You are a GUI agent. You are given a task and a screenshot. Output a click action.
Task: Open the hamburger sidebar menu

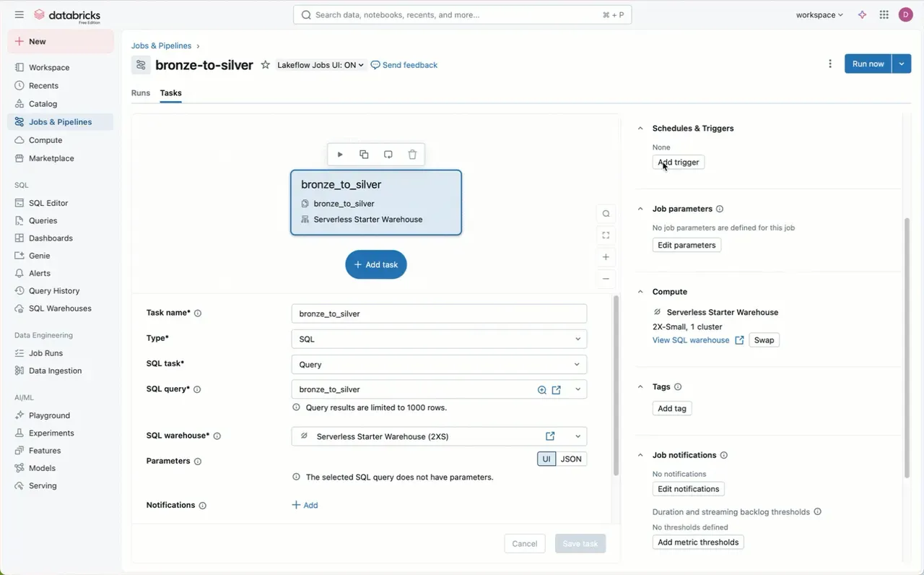click(x=19, y=14)
